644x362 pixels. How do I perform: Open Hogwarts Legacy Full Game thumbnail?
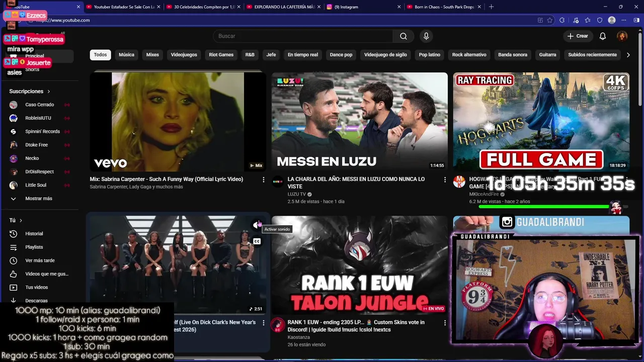point(541,122)
